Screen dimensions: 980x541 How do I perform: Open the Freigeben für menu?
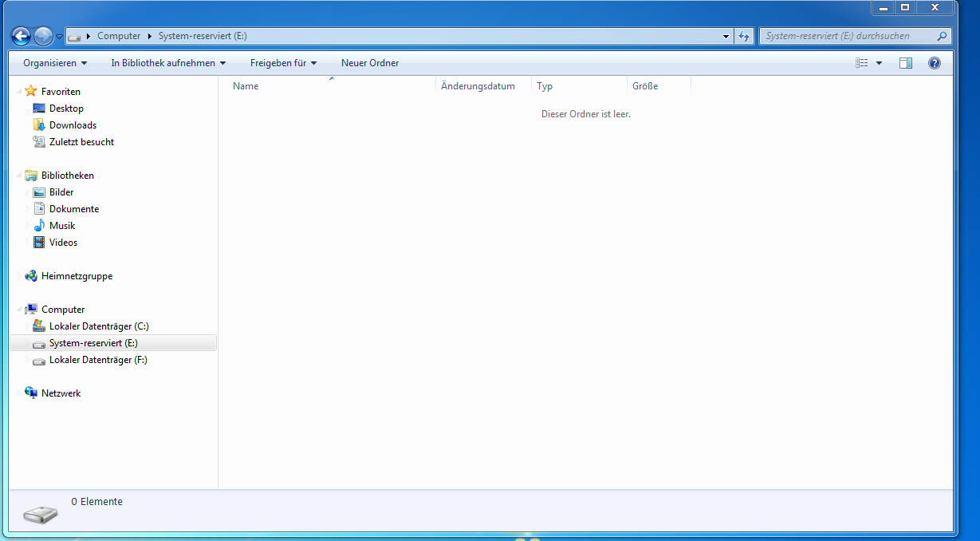tap(283, 63)
